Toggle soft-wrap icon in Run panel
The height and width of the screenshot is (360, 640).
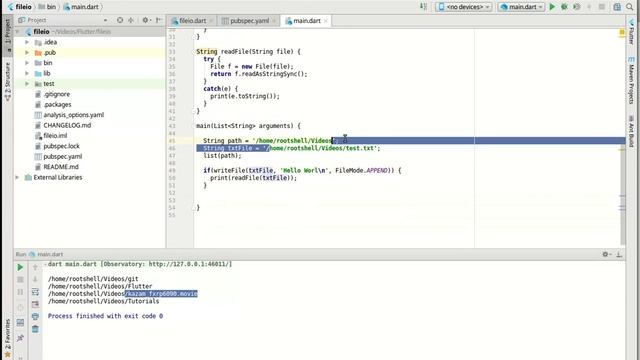[x=35, y=292]
